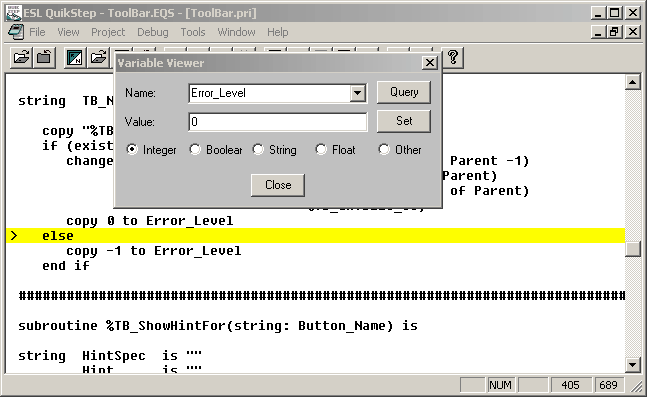
Task: Select the Other radio button
Action: pyautogui.click(x=384, y=149)
